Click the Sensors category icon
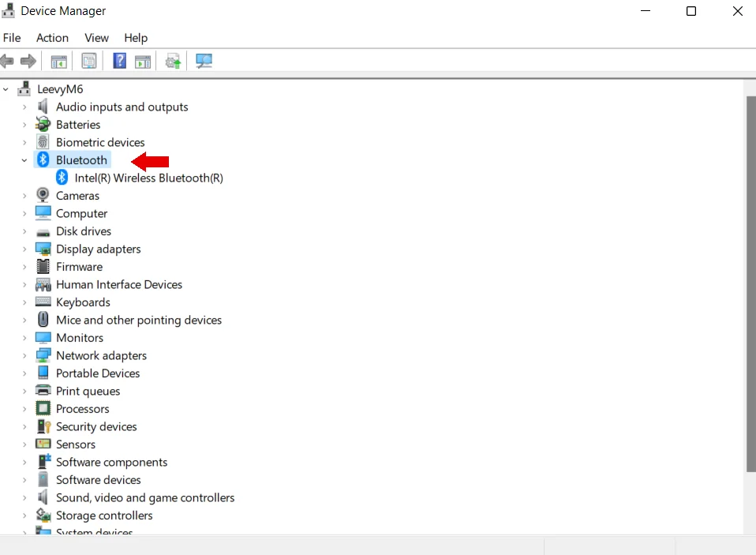The height and width of the screenshot is (555, 756). tap(43, 444)
